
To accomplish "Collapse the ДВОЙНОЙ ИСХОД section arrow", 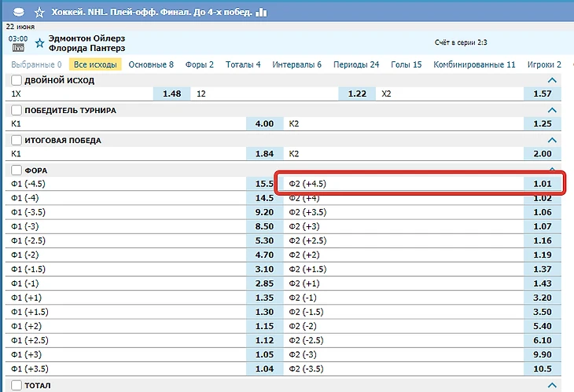I will tap(552, 80).
